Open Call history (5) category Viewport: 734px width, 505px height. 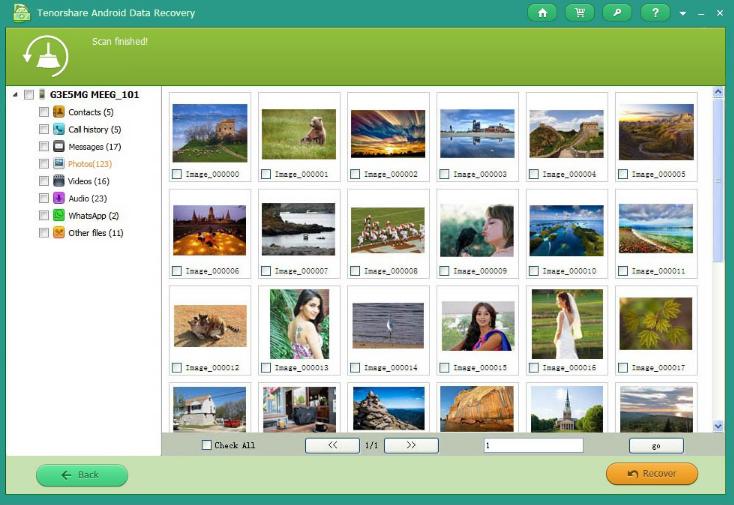point(94,129)
